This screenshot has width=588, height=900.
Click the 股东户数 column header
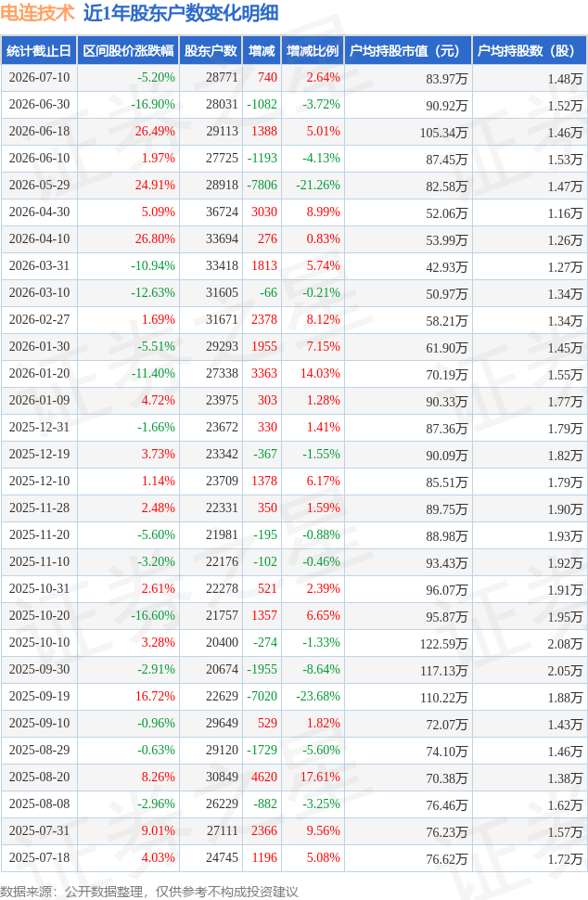(211, 50)
